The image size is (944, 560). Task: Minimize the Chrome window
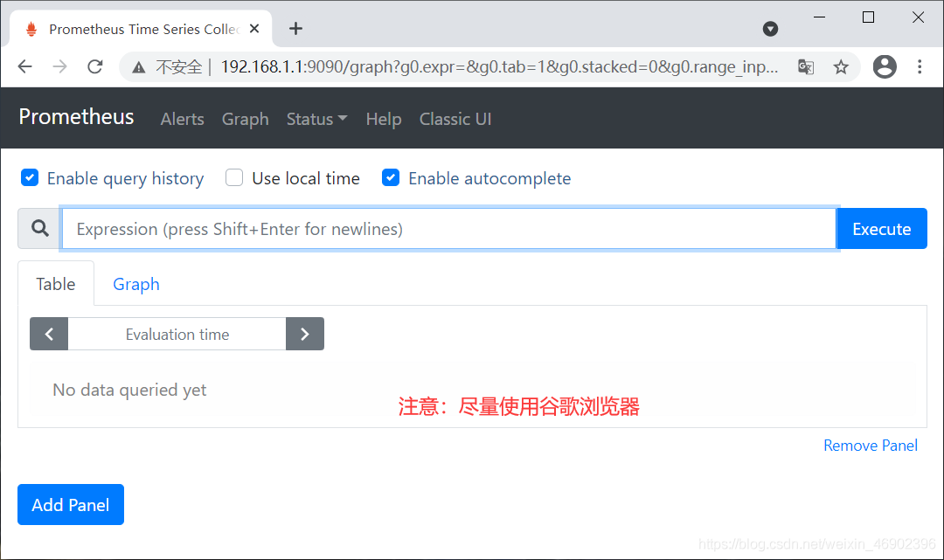pyautogui.click(x=819, y=17)
